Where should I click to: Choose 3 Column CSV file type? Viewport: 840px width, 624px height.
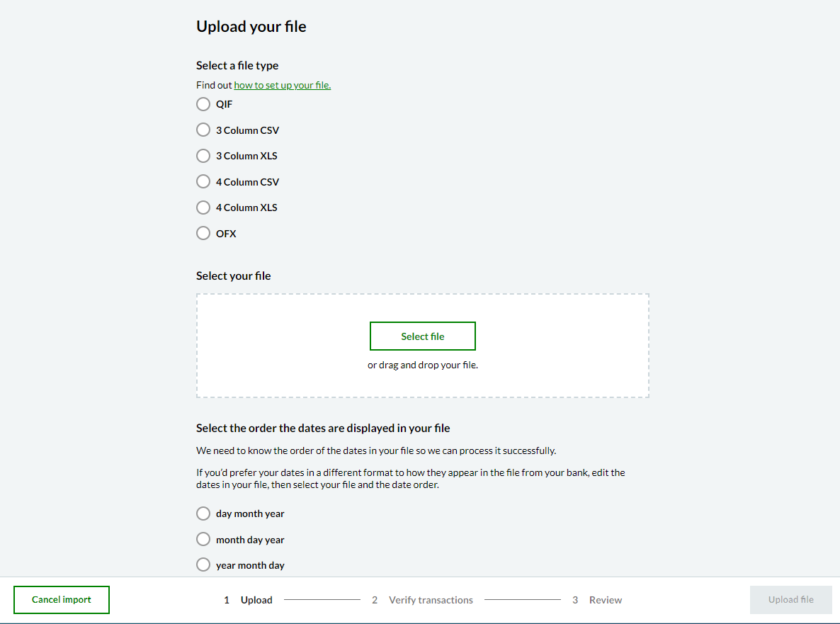click(x=203, y=130)
